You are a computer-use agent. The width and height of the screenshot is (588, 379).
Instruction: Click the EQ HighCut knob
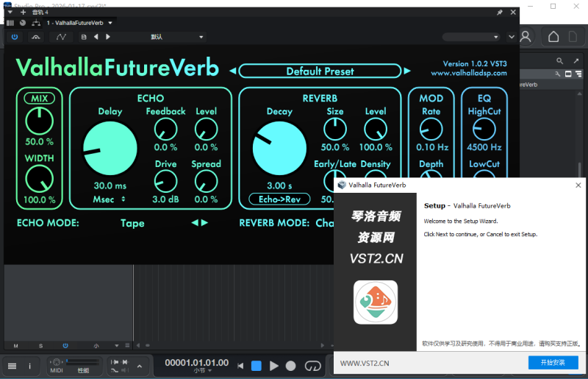(x=484, y=130)
